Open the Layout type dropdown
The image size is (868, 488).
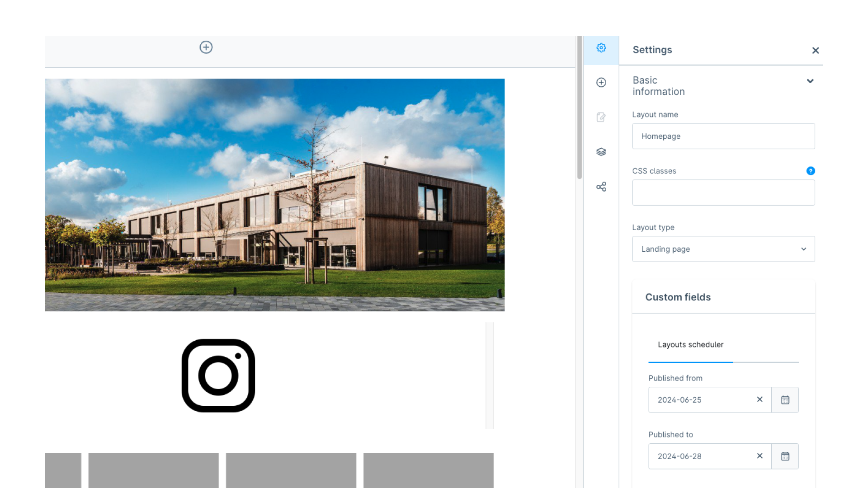[x=723, y=249]
